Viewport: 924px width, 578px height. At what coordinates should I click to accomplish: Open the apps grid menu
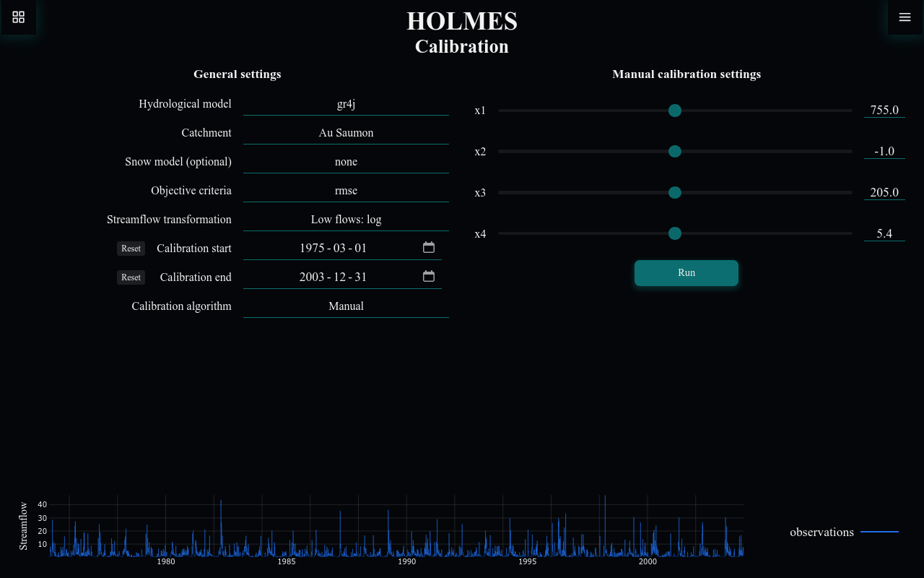[x=18, y=17]
